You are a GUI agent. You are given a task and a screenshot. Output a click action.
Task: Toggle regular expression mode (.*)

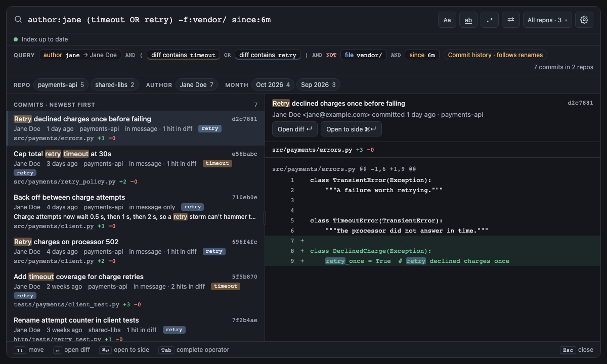(490, 20)
